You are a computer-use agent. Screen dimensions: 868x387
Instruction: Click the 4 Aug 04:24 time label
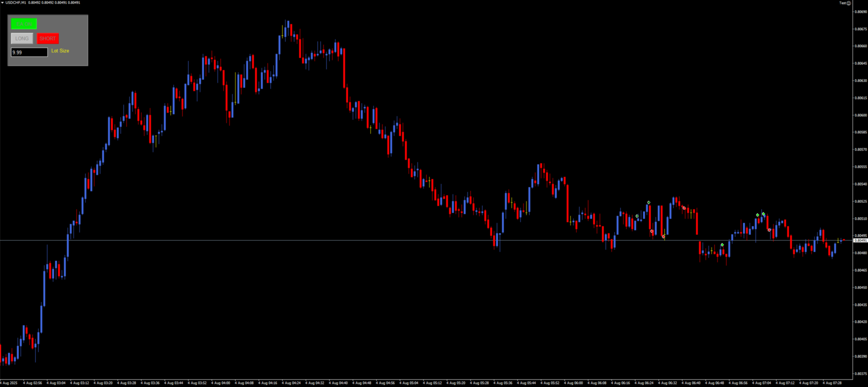point(291,383)
